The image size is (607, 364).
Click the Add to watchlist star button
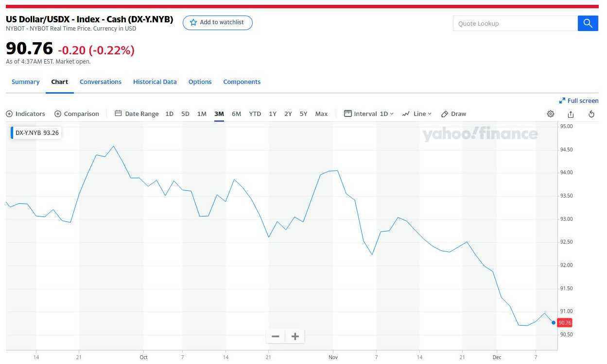[217, 22]
